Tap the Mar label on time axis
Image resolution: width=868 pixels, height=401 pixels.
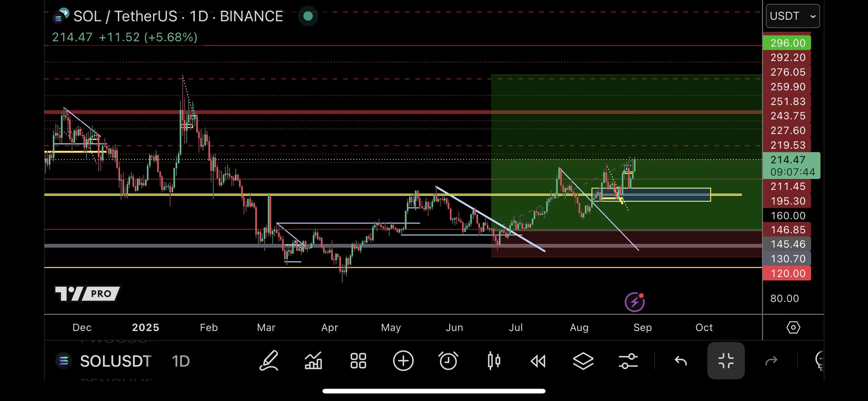(266, 327)
